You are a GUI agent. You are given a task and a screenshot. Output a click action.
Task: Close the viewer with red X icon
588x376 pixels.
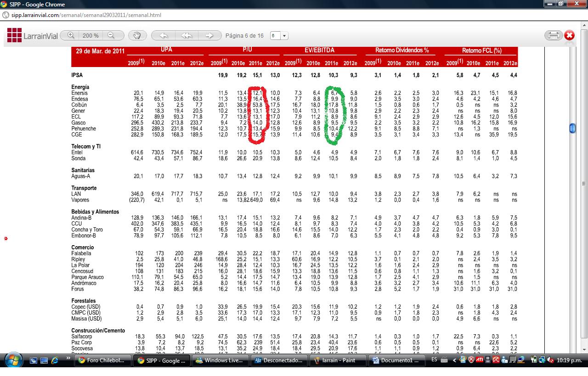tap(570, 35)
